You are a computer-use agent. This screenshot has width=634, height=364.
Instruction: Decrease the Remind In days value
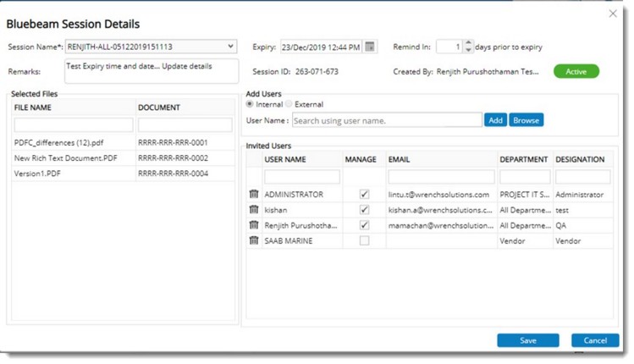[467, 51]
